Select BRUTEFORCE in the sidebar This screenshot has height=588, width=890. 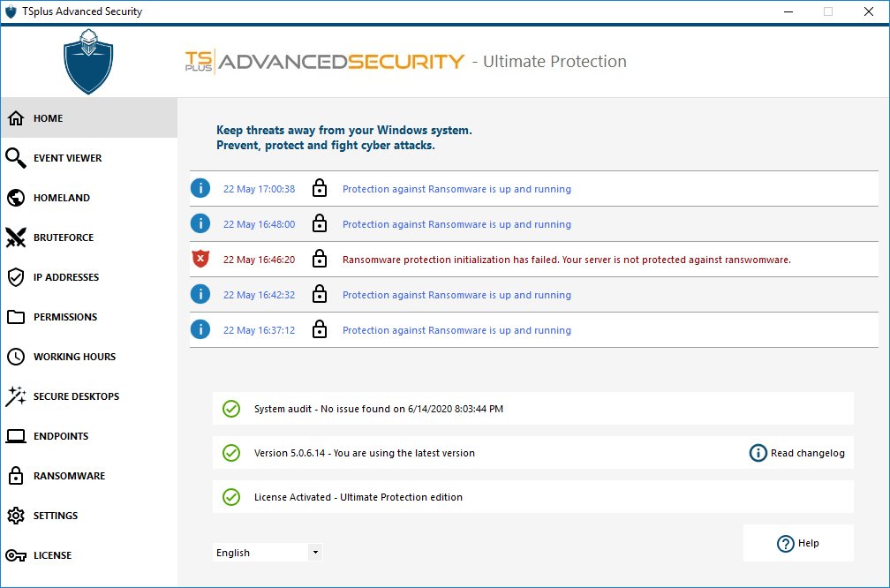click(x=89, y=237)
